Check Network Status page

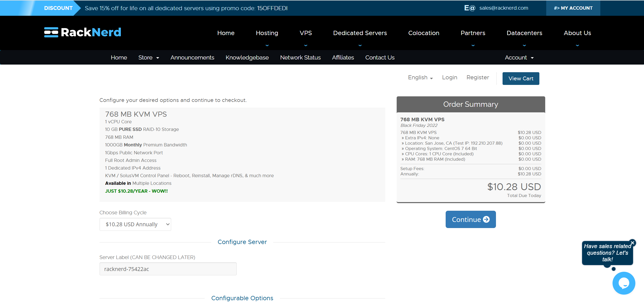pos(300,58)
